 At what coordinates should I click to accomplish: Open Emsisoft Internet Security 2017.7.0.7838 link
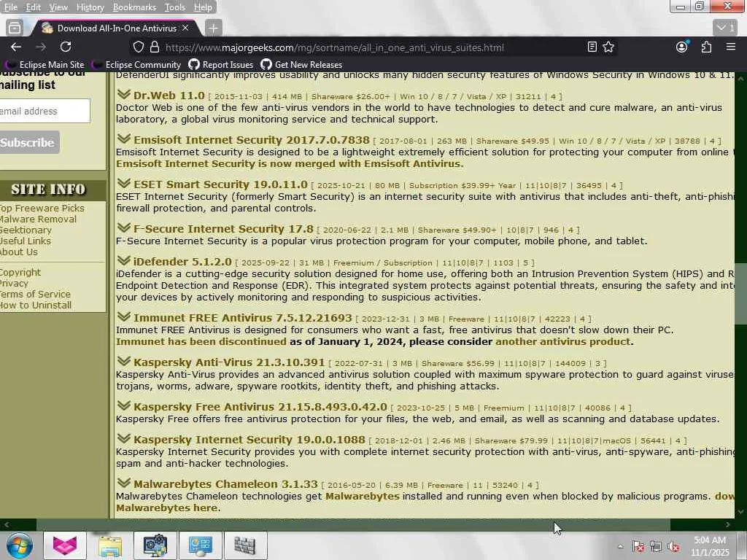(252, 140)
